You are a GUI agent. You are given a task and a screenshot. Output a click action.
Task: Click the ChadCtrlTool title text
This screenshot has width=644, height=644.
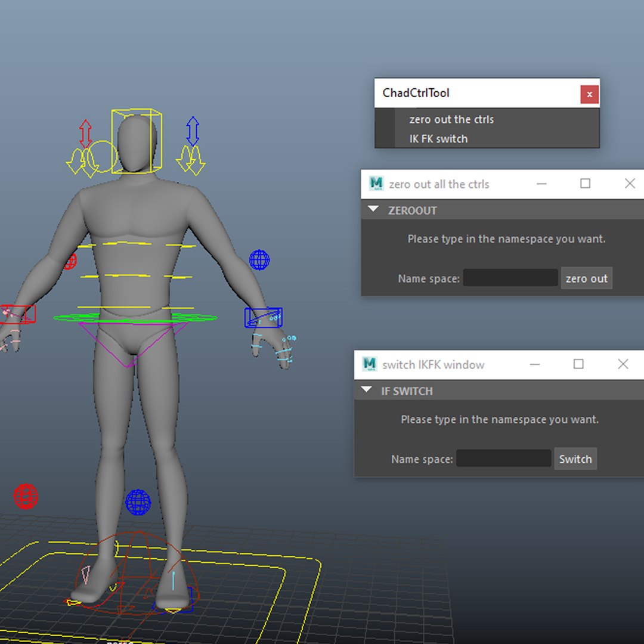tap(416, 93)
